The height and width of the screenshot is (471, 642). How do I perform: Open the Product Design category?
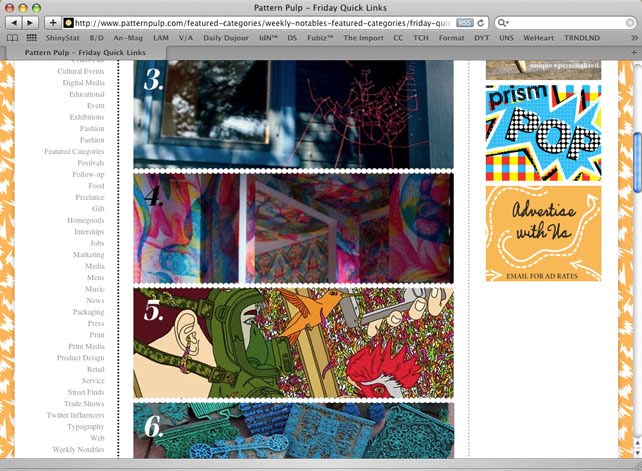tap(81, 358)
